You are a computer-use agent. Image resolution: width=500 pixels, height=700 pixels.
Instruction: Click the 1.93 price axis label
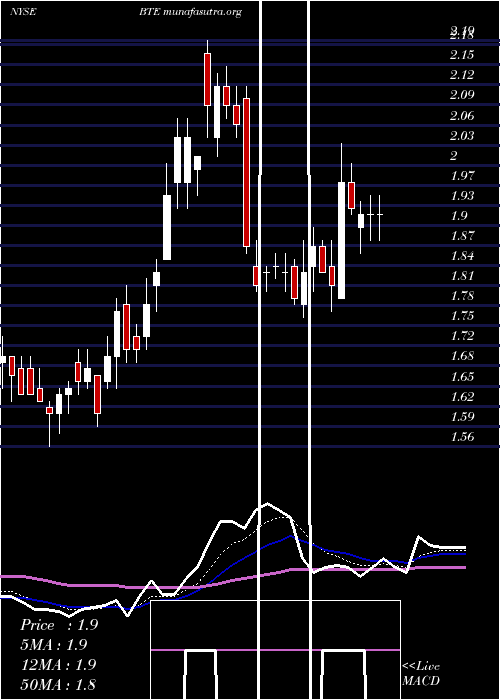462,196
